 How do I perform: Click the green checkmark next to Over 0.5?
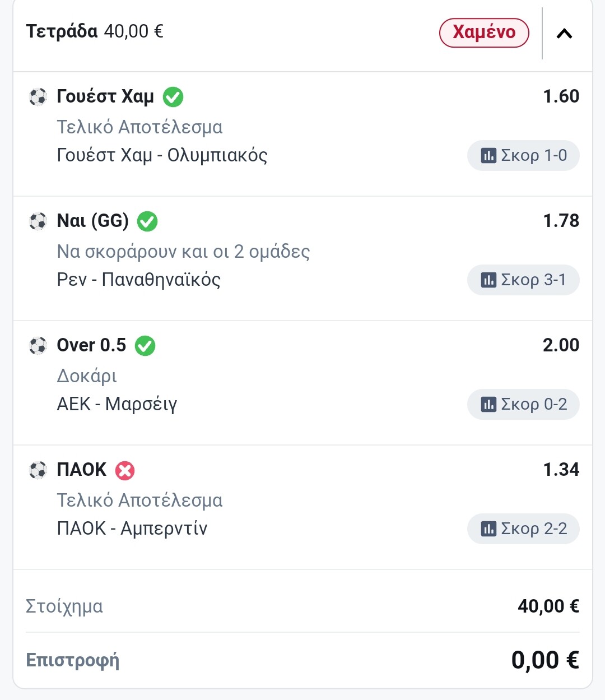[x=145, y=346]
